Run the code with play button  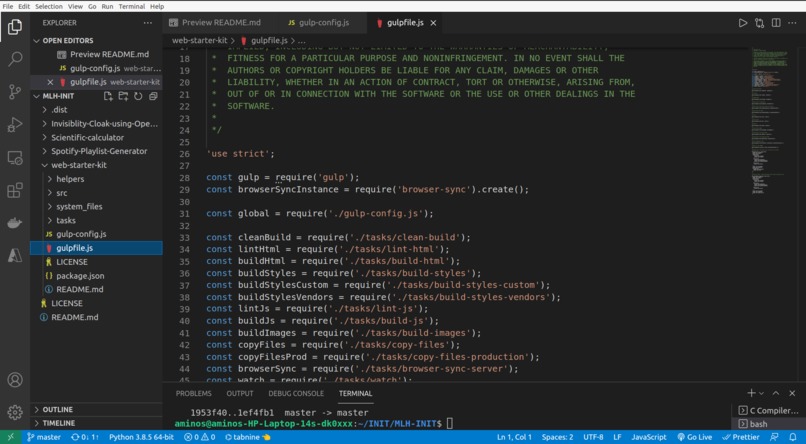[x=742, y=23]
